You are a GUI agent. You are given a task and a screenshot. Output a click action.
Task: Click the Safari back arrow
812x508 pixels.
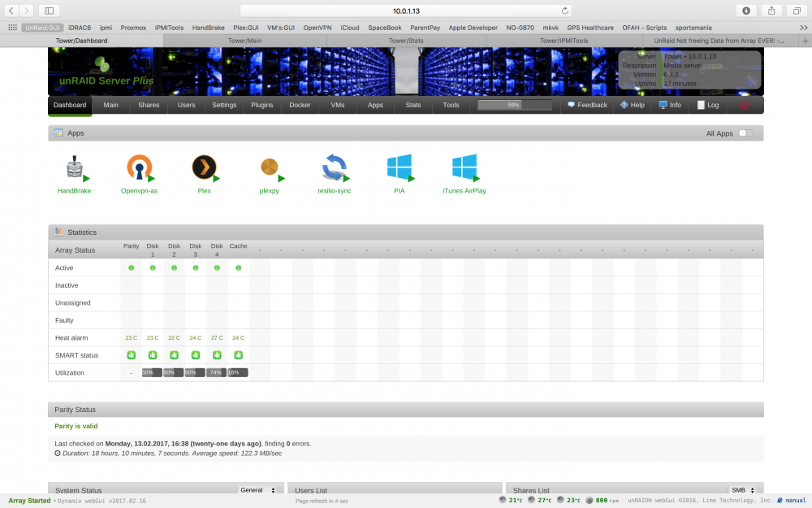(11, 11)
